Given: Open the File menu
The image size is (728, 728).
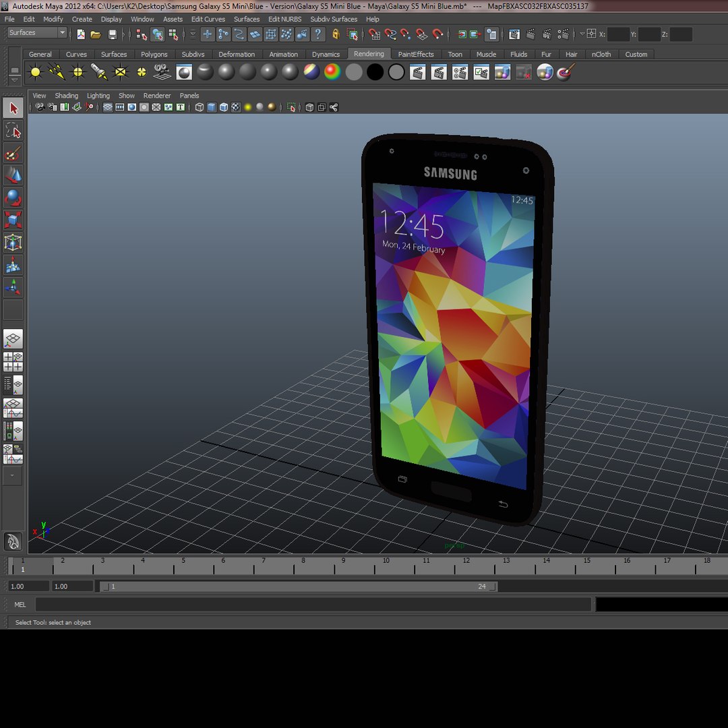Looking at the screenshot, I should 9,19.
